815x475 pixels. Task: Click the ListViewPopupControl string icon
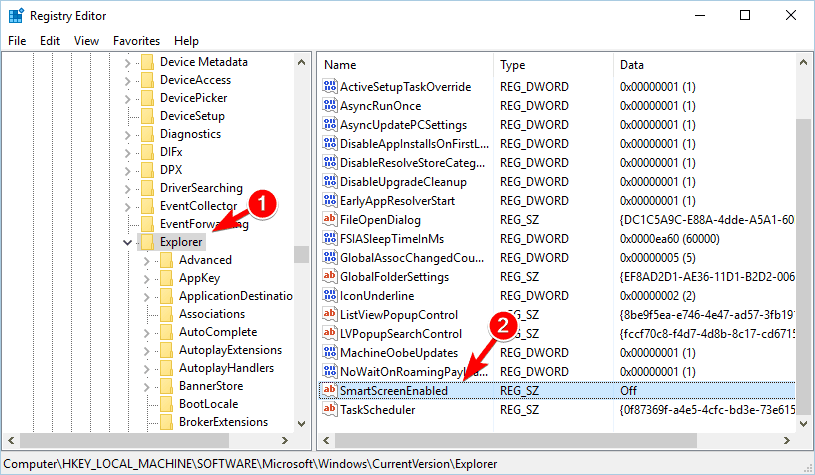[330, 314]
